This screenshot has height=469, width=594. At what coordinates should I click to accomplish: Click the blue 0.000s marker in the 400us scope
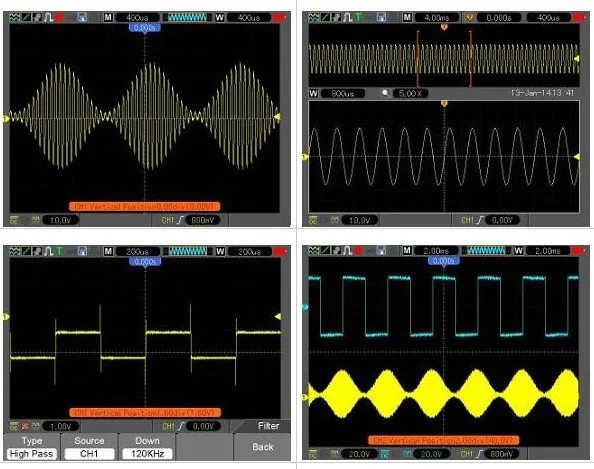coord(145,28)
